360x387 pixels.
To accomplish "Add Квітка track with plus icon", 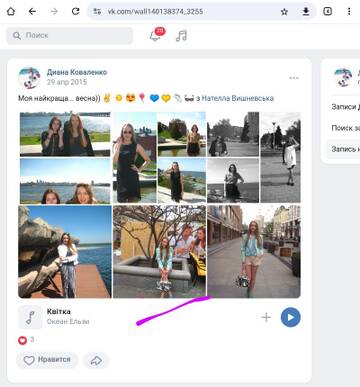I will 266,317.
